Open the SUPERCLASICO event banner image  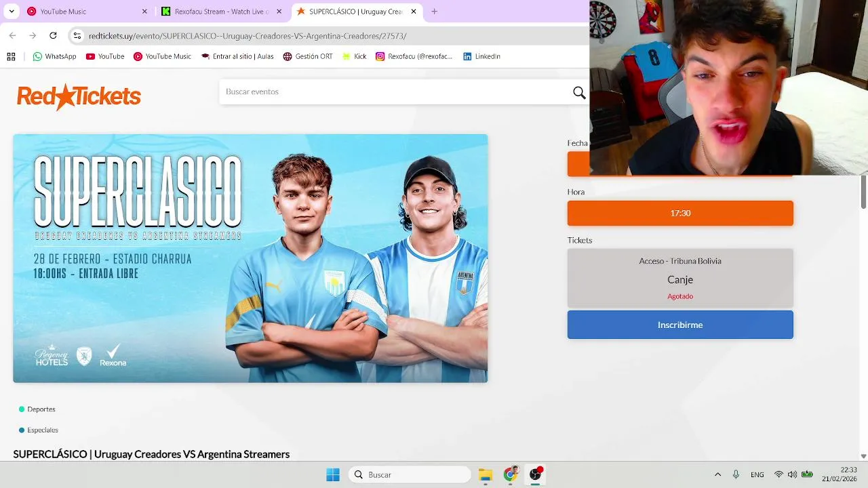(250, 258)
